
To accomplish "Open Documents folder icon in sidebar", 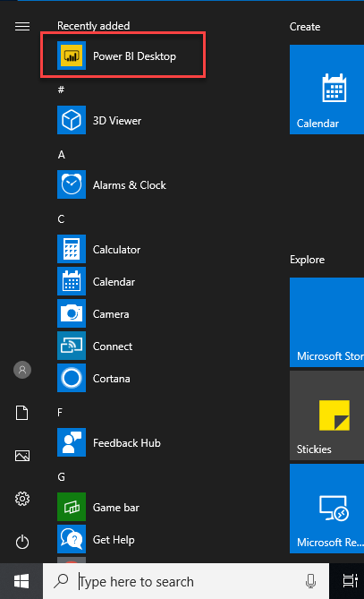I will [22, 413].
